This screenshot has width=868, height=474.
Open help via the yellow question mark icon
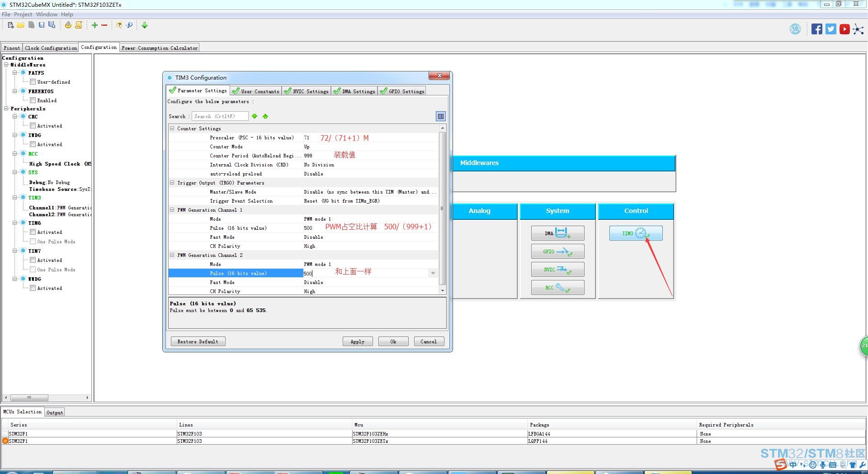119,25
